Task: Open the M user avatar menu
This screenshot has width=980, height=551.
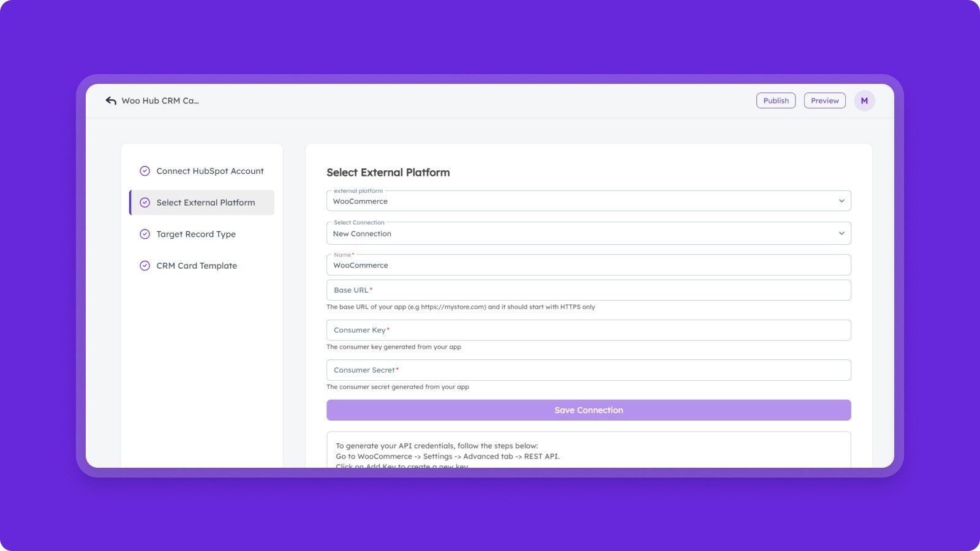Action: pos(864,101)
